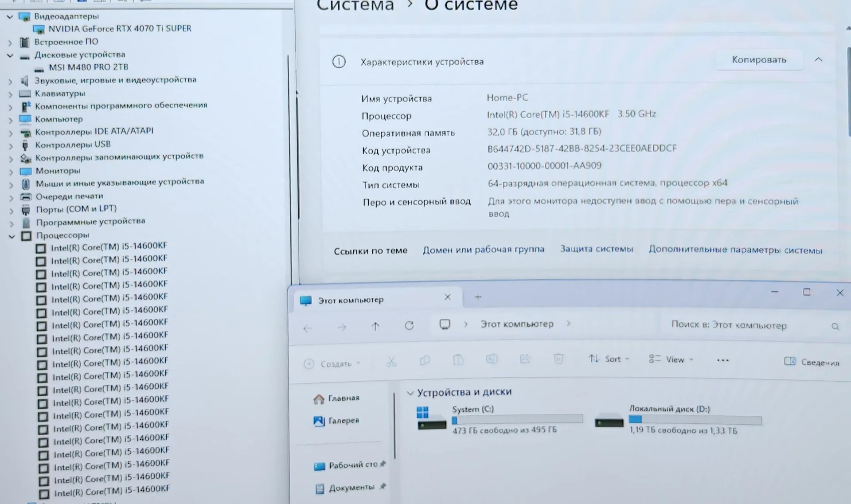Click the System (C:) capacity bar
This screenshot has width=851, height=504.
(x=517, y=419)
